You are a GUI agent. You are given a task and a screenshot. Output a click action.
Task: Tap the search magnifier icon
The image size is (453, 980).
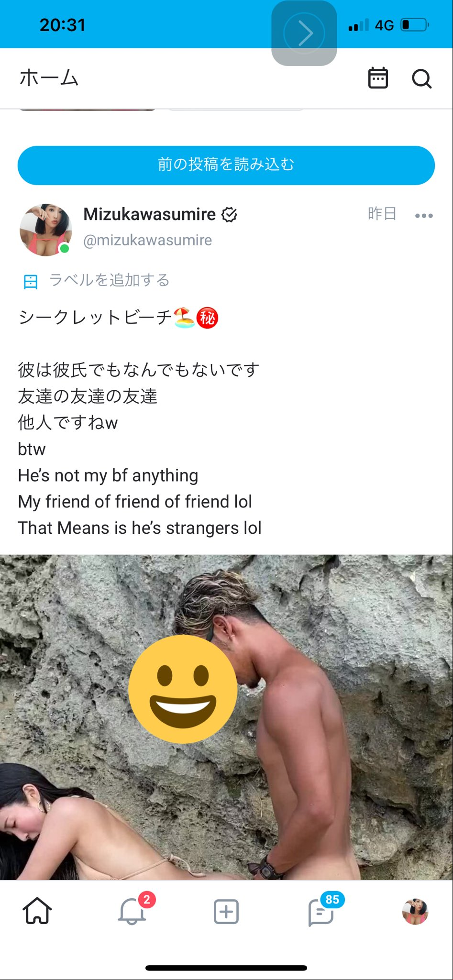[x=421, y=78]
